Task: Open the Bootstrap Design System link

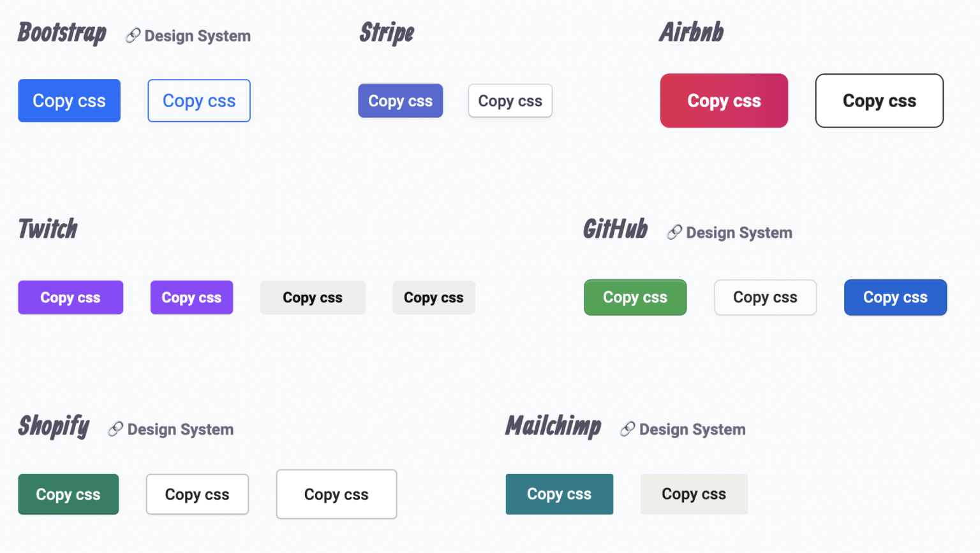Action: point(198,36)
